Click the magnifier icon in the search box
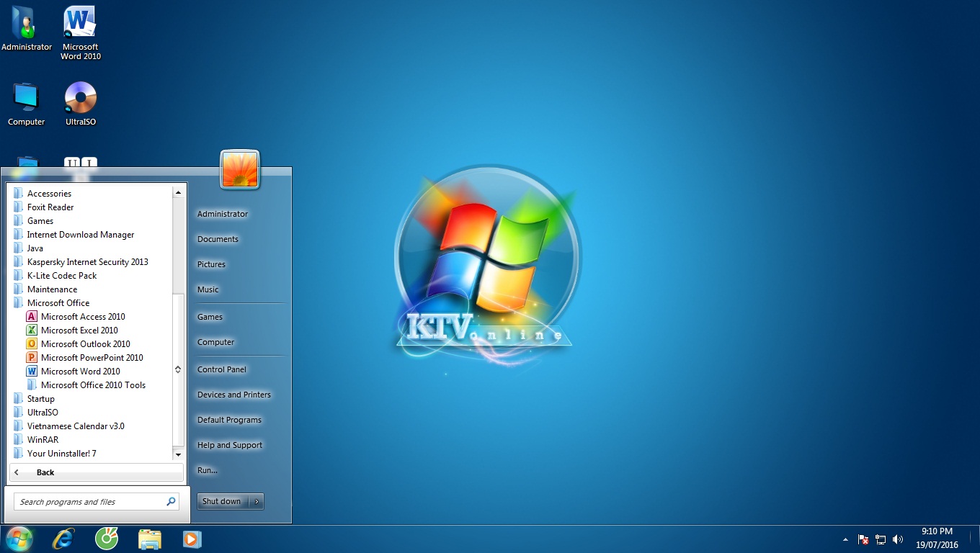This screenshot has height=553, width=980. pos(171,502)
